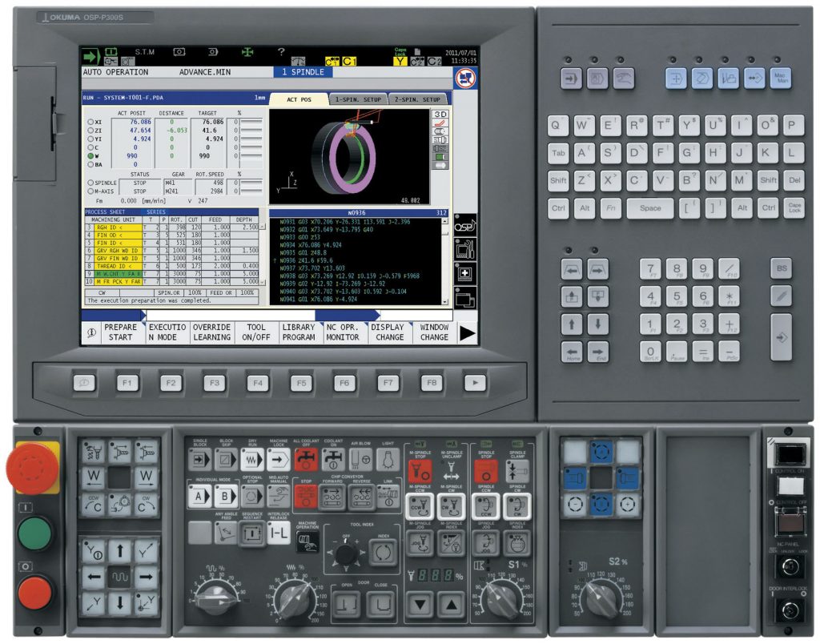Click the PREPARE START softkey
Viewport: 820px width, 644px height.
click(x=121, y=332)
